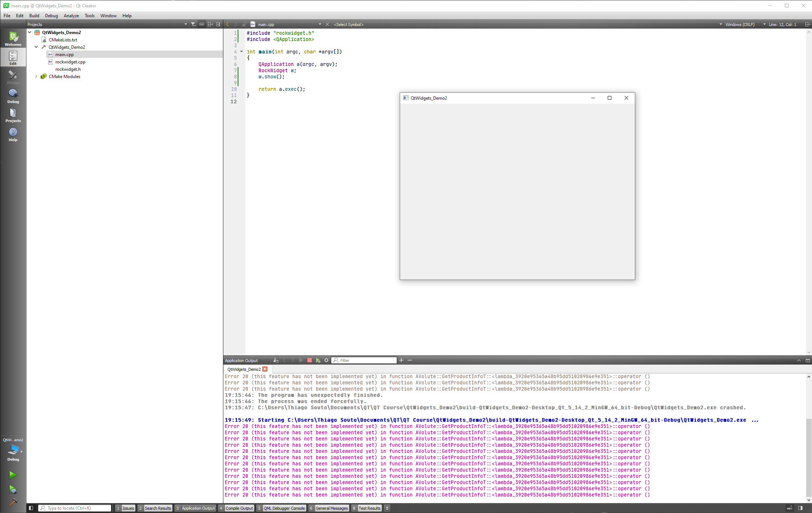Toggle the left sidebar visibility
The width and height of the screenshot is (812, 513).
[x=31, y=508]
